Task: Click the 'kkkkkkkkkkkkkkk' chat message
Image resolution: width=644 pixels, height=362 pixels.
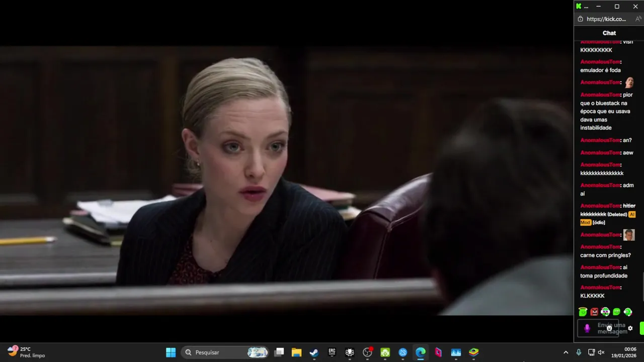Action: coord(602,173)
